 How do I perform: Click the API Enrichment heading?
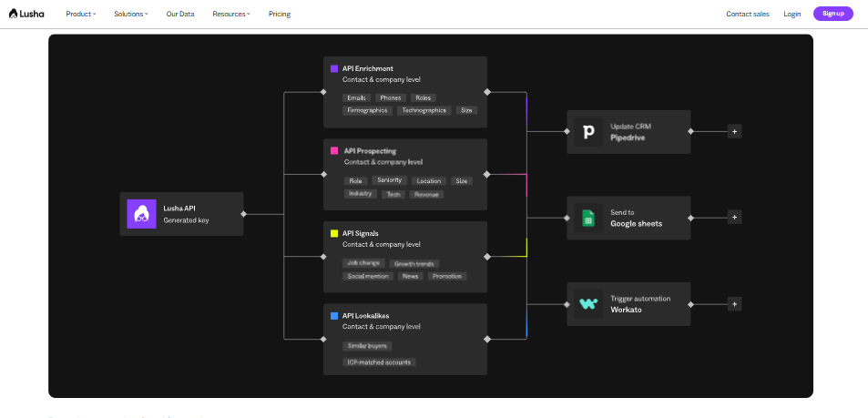click(368, 68)
